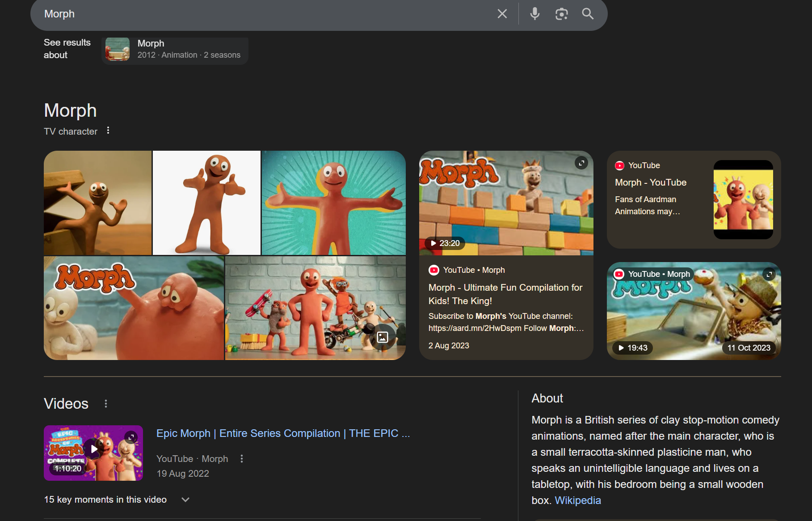Open the three-dot menu beside Videos heading

106,404
